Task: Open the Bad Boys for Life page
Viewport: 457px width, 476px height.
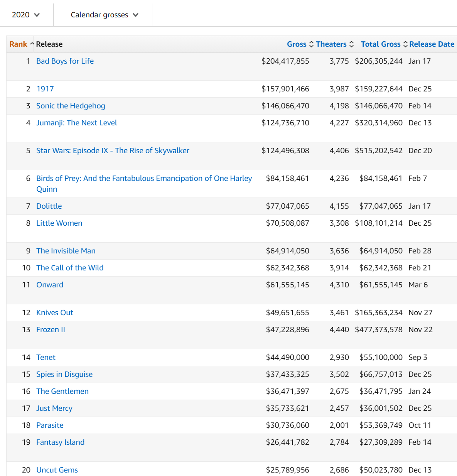Action: [65, 61]
